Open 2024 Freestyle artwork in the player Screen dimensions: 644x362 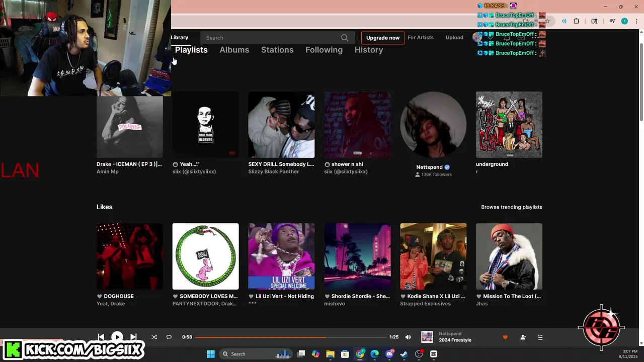pyautogui.click(x=427, y=337)
